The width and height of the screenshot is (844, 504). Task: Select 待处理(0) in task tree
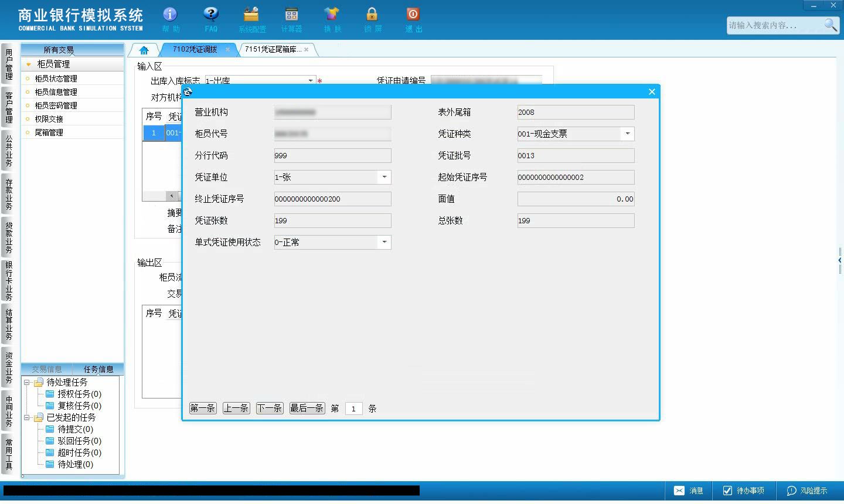tap(75, 464)
